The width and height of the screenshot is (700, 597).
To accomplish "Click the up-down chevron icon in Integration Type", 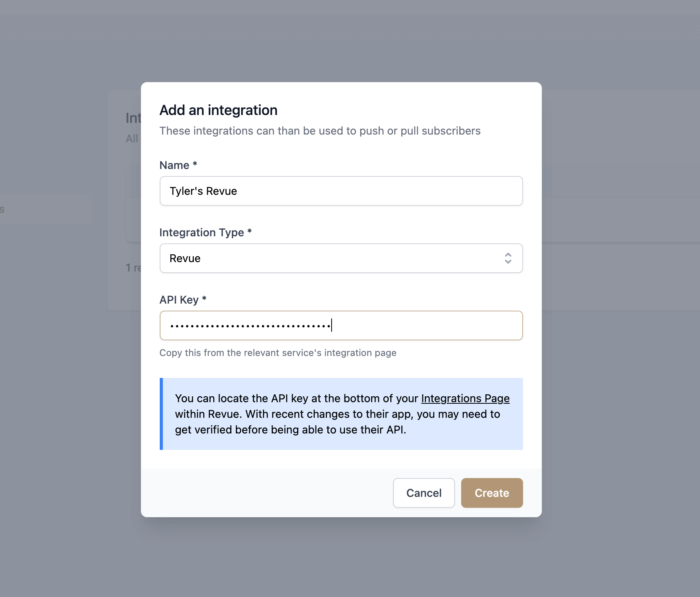I will click(x=508, y=258).
